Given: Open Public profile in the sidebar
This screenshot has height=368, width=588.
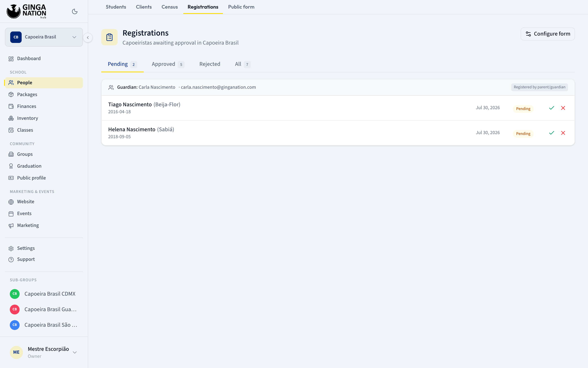Looking at the screenshot, I should coord(44,178).
